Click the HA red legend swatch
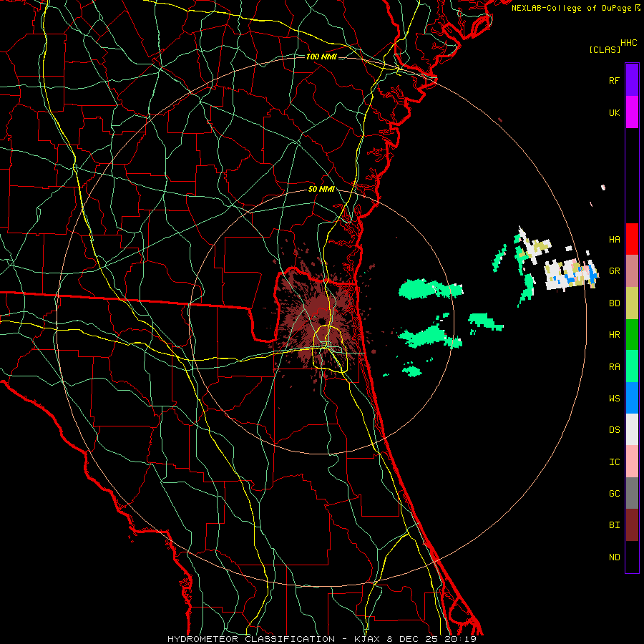Image resolution: width=644 pixels, height=644 pixels. [x=632, y=239]
